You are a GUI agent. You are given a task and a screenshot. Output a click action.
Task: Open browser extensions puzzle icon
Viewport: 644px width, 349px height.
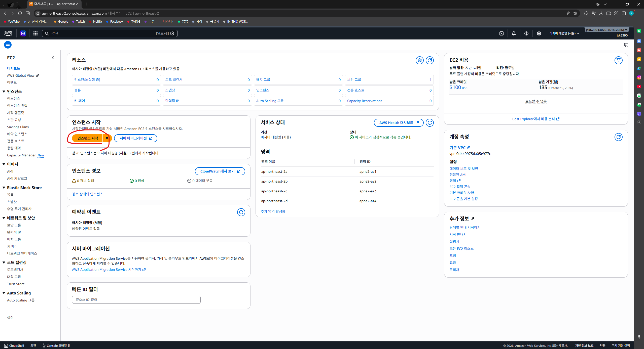click(x=586, y=13)
